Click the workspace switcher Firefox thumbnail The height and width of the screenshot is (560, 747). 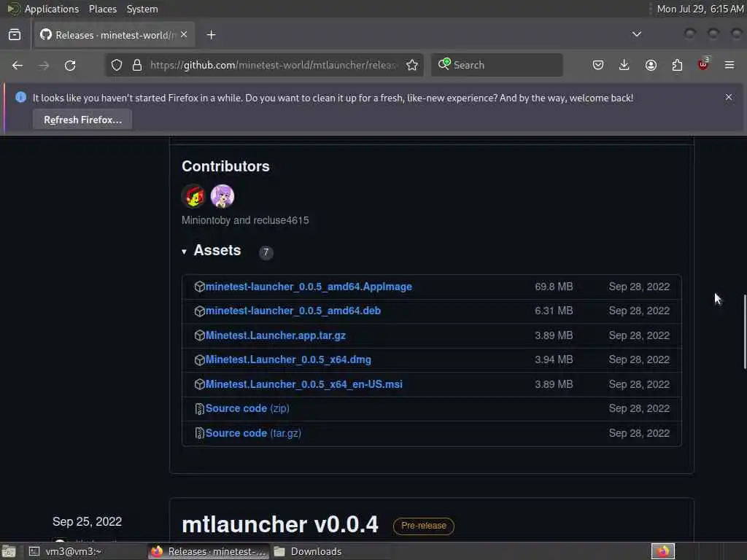663,551
